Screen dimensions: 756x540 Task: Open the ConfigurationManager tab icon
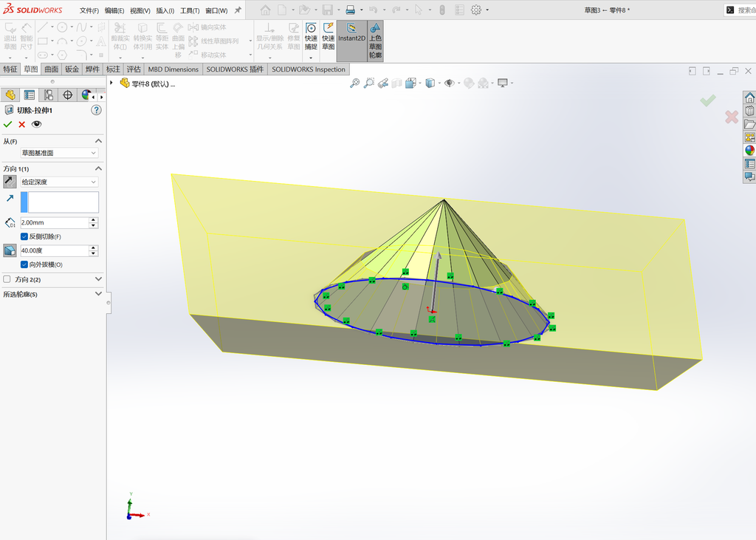[49, 95]
